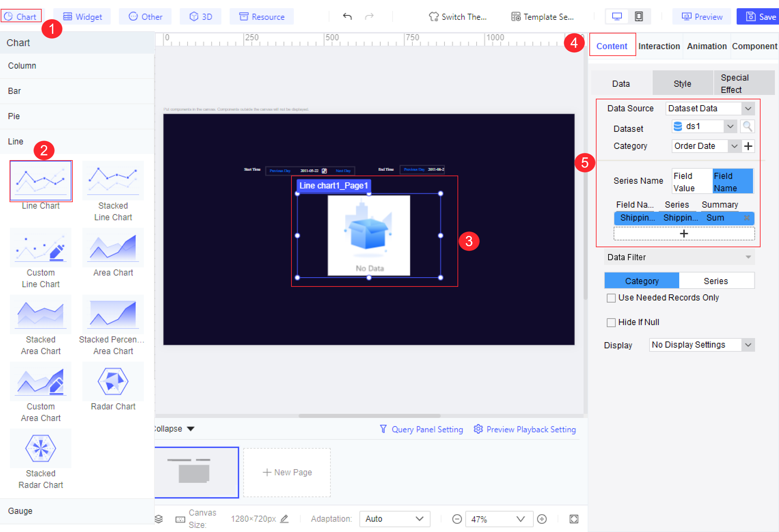Select Field Name series name option
779x532 pixels.
click(733, 182)
